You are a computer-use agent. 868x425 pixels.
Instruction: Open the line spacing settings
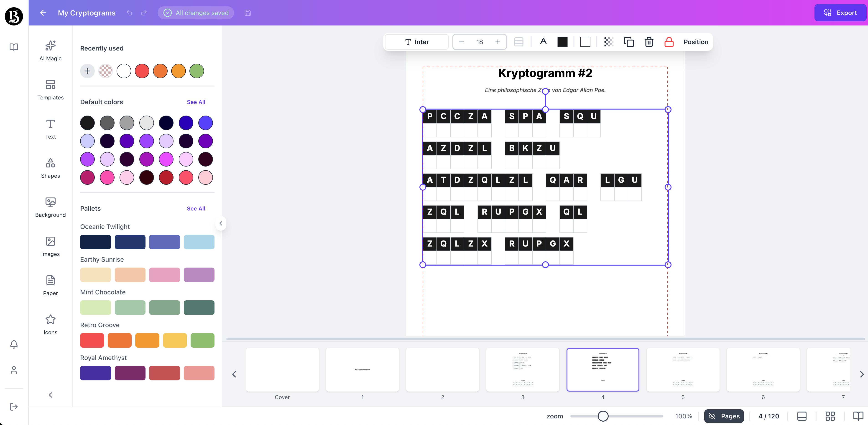pos(518,42)
